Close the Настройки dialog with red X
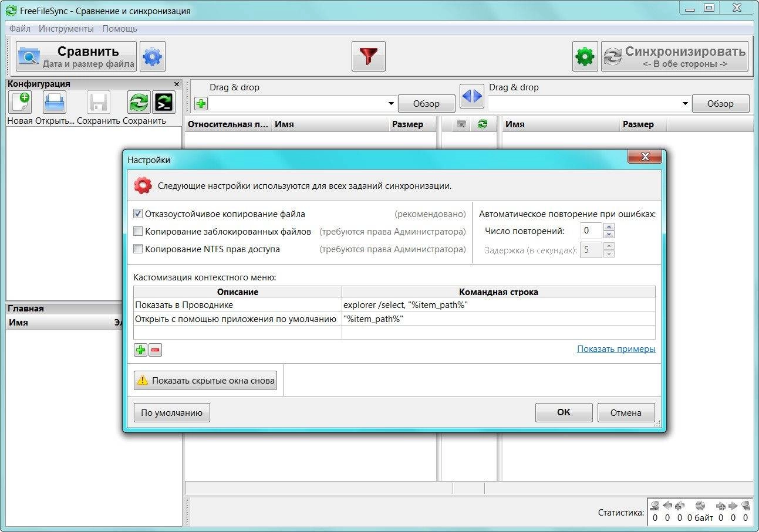The height and width of the screenshot is (532, 759). 645,157
